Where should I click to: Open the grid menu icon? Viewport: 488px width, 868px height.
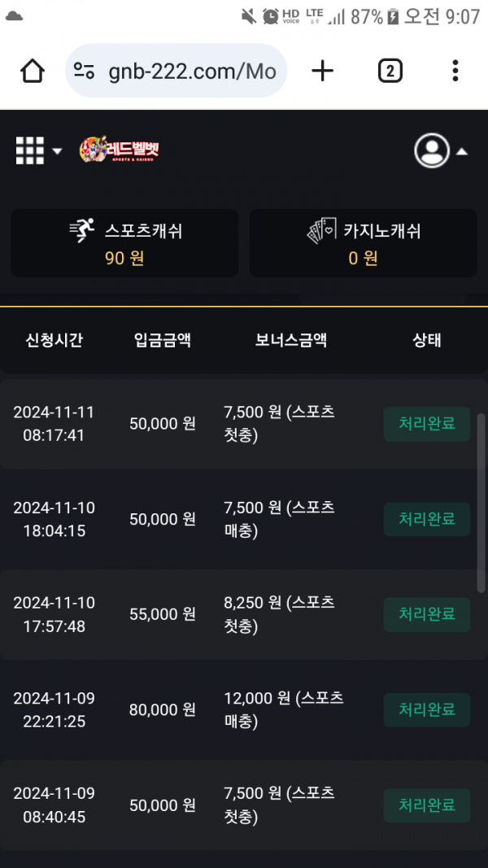pos(30,150)
